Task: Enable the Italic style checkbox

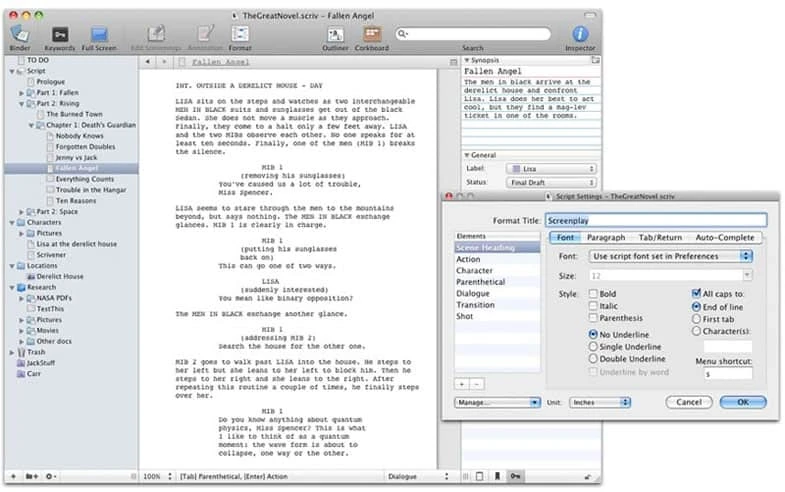Action: (x=593, y=305)
